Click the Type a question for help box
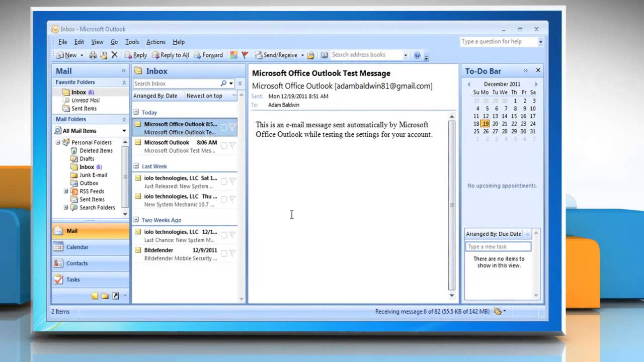This screenshot has width=644, height=362. coord(499,42)
